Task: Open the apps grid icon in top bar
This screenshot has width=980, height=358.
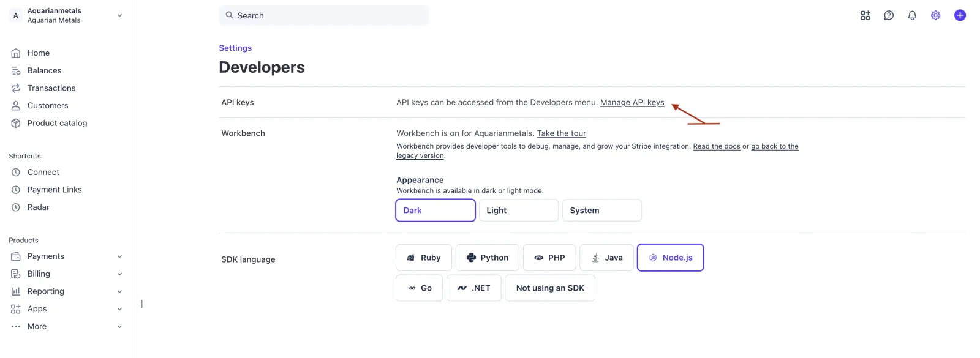Action: (865, 15)
